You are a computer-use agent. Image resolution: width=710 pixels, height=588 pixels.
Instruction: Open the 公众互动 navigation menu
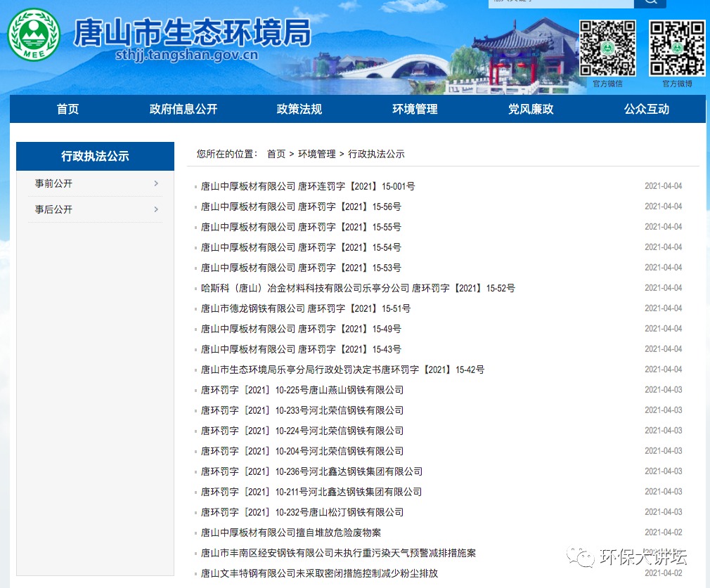click(646, 109)
